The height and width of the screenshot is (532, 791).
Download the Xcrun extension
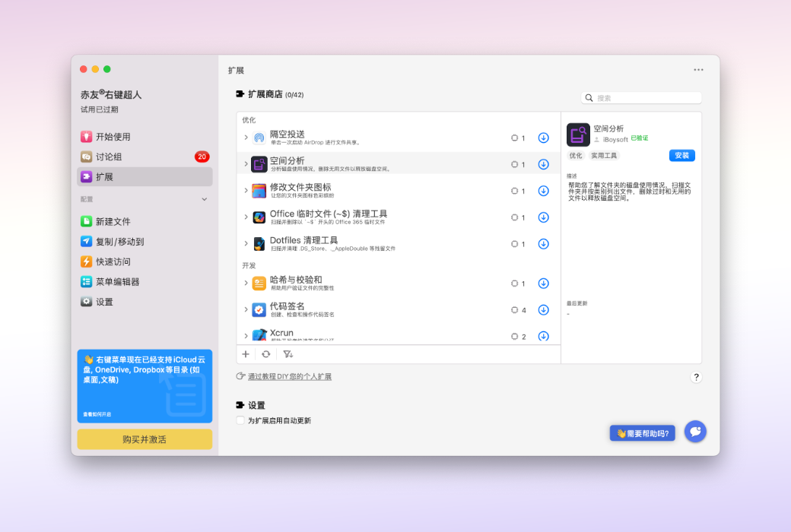[543, 336]
